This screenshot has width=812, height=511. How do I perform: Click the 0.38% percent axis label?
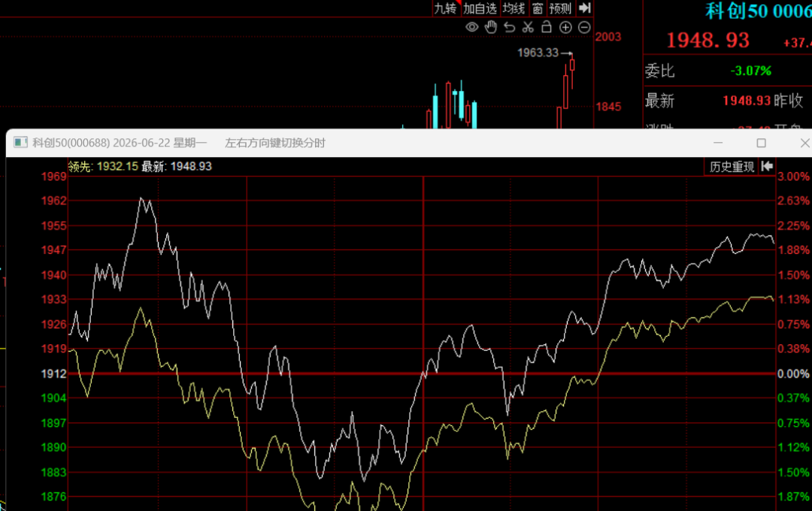tap(793, 349)
